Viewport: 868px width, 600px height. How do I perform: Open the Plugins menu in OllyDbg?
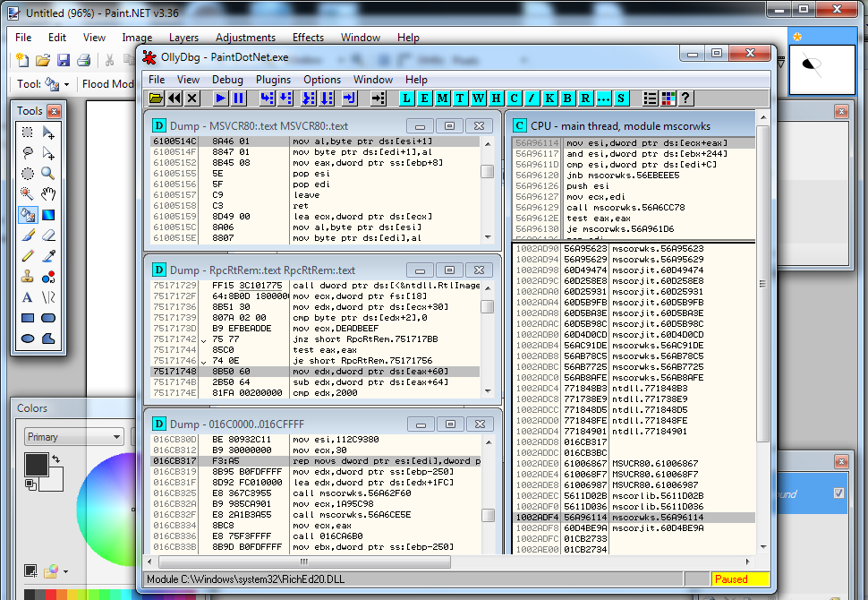pos(273,80)
